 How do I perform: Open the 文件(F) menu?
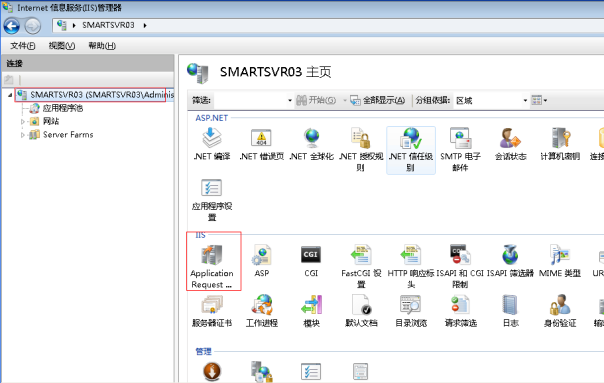[23, 46]
